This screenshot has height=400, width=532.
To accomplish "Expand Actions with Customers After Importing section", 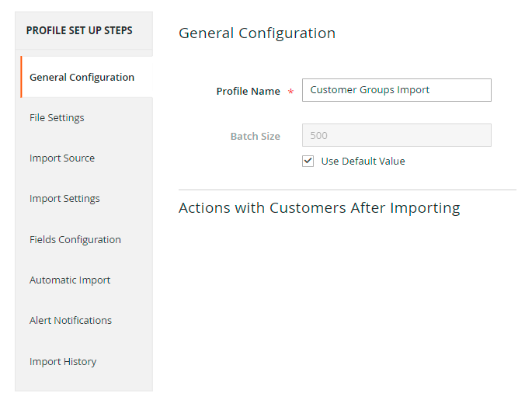I will click(x=319, y=208).
